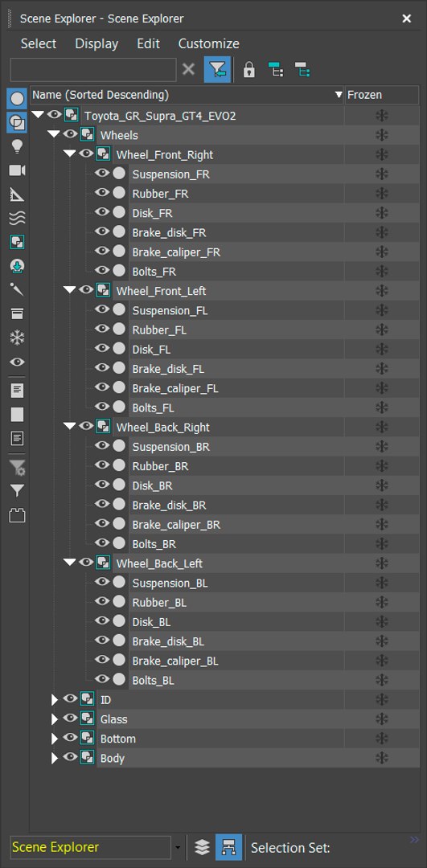Click the teal hierarchy icon beside lock
The image size is (427, 868).
tap(276, 70)
